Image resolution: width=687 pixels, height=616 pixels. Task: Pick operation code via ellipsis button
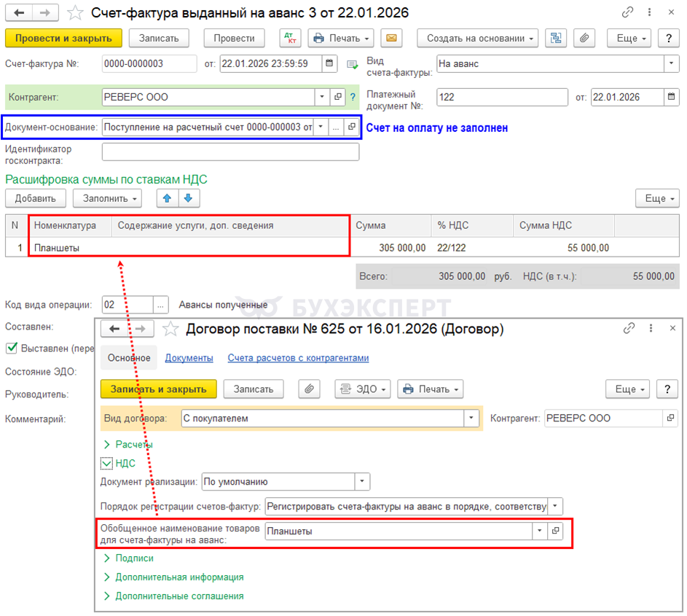tap(160, 305)
